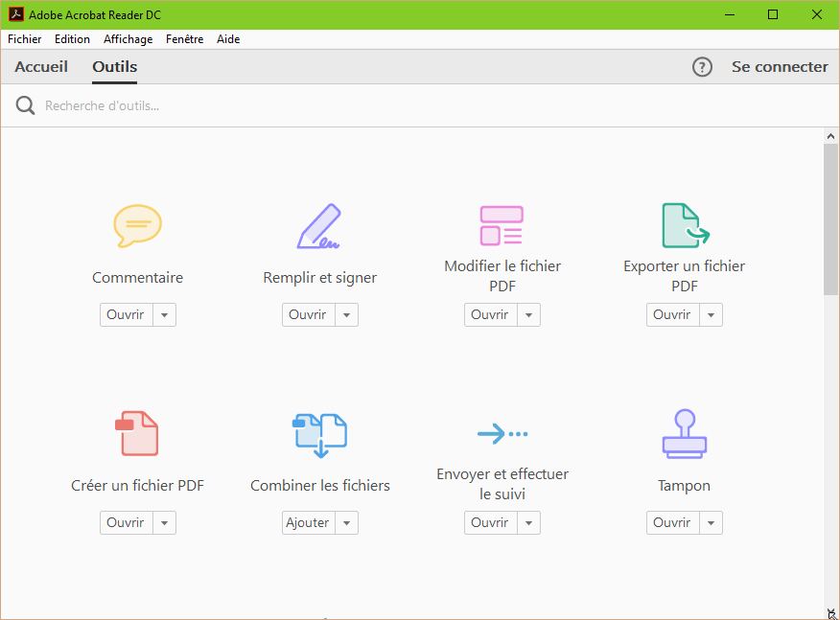Click the help question mark icon
840x620 pixels.
(702, 66)
